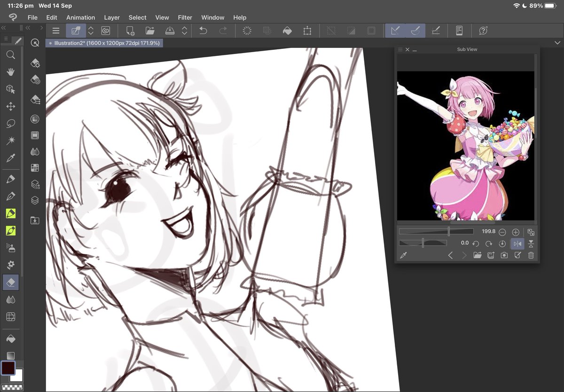Select the Zoom magnifier tool
The image size is (564, 392).
point(10,55)
